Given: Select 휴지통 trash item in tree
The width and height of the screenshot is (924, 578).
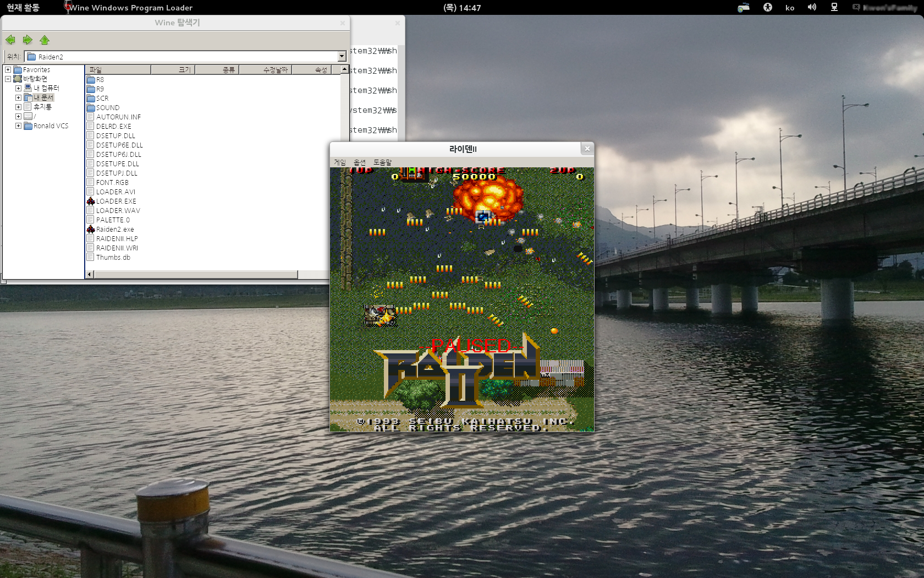Looking at the screenshot, I should pos(37,107).
